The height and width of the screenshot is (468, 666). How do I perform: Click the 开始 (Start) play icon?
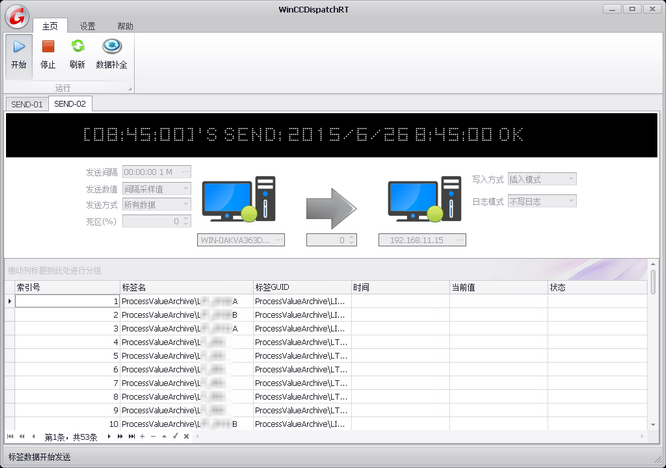(x=19, y=46)
